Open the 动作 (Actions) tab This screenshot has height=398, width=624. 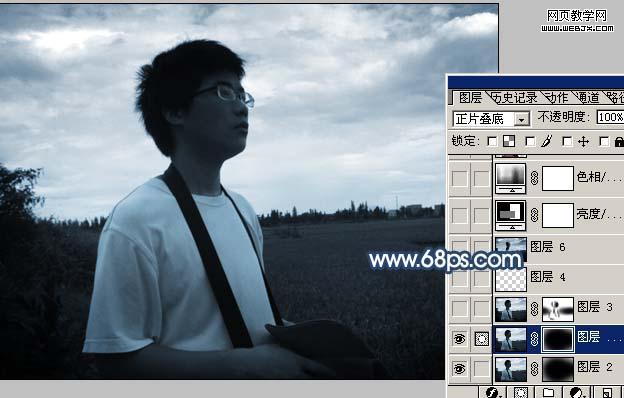tap(556, 98)
